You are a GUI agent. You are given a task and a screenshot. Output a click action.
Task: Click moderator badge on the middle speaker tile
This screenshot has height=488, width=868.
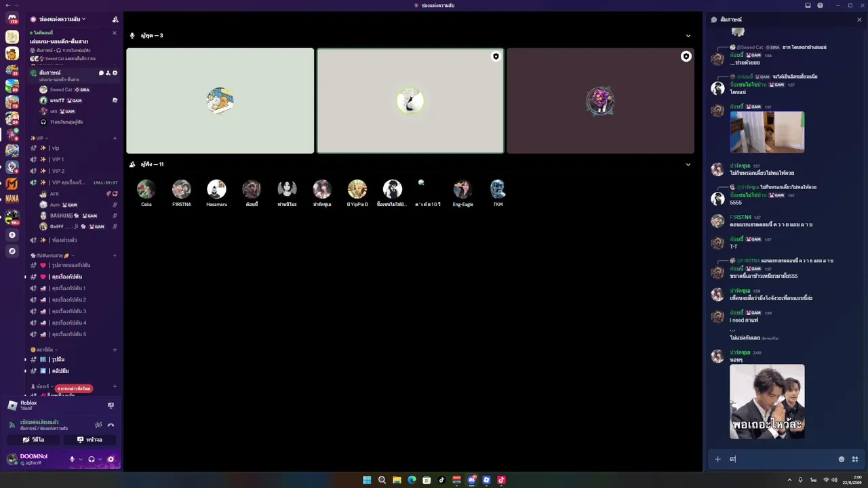pos(496,56)
